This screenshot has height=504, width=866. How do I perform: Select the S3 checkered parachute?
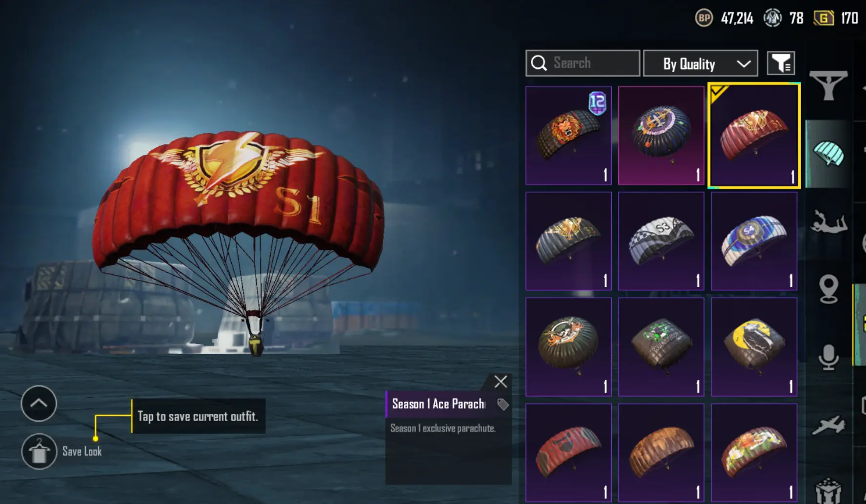coord(661,241)
